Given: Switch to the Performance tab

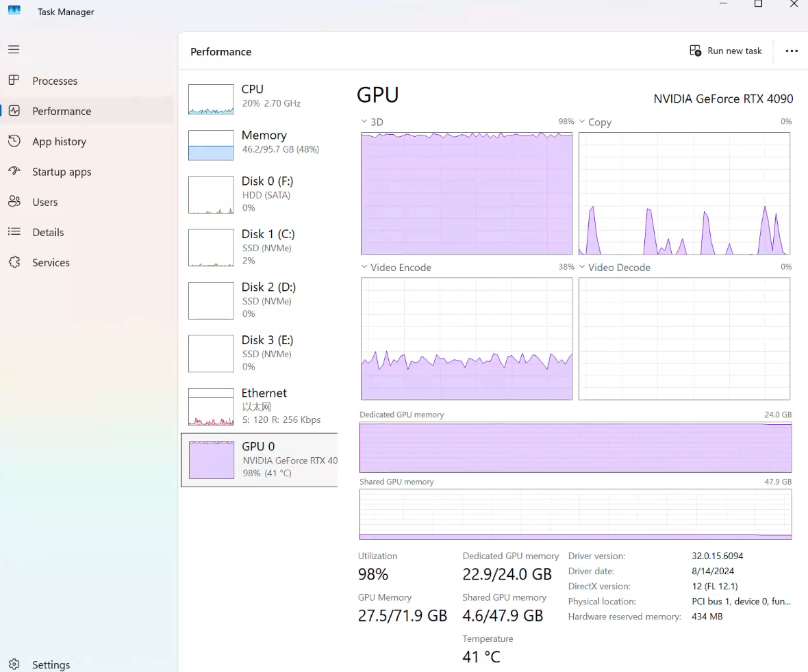Looking at the screenshot, I should pyautogui.click(x=62, y=111).
